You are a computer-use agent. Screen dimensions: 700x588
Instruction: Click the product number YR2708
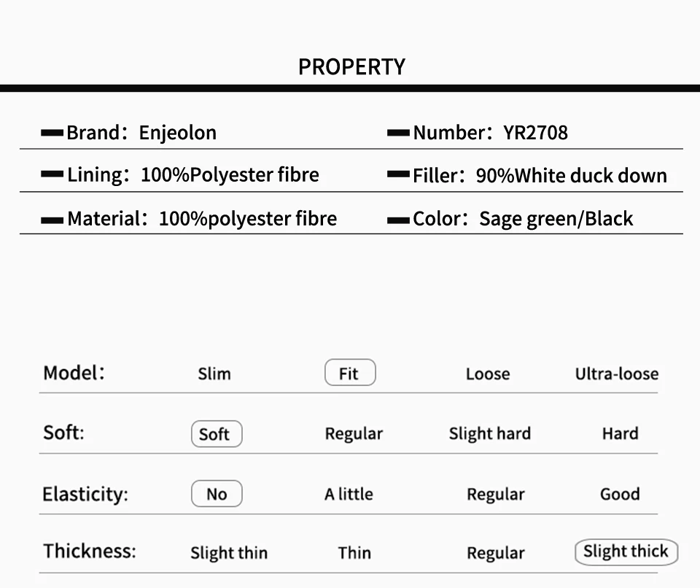point(535,133)
